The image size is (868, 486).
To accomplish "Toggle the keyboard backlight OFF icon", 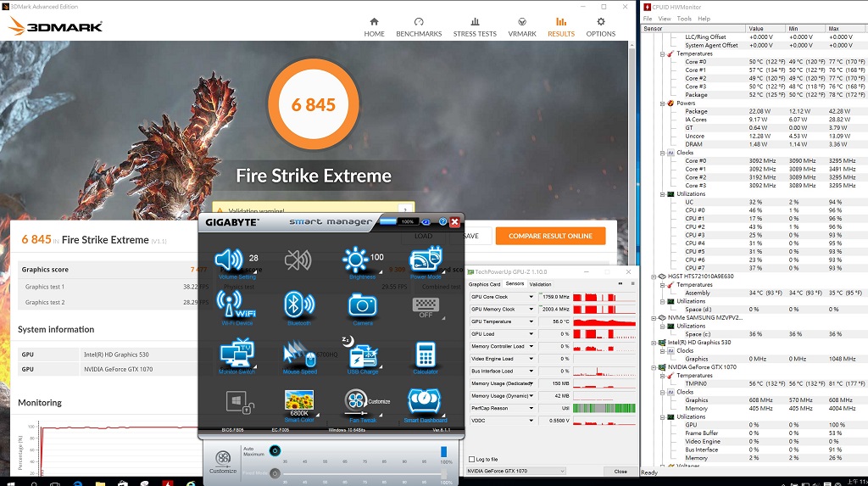I will point(426,306).
